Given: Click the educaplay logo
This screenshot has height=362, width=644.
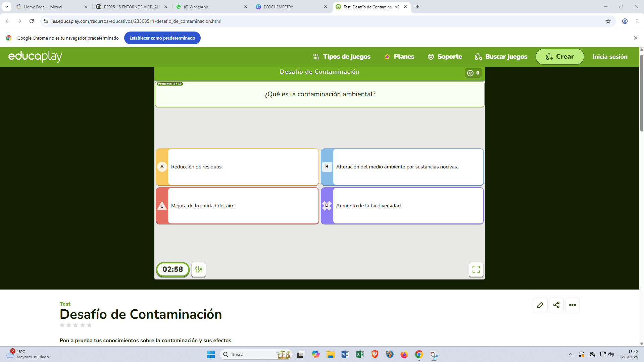Looking at the screenshot, I should (35, 56).
